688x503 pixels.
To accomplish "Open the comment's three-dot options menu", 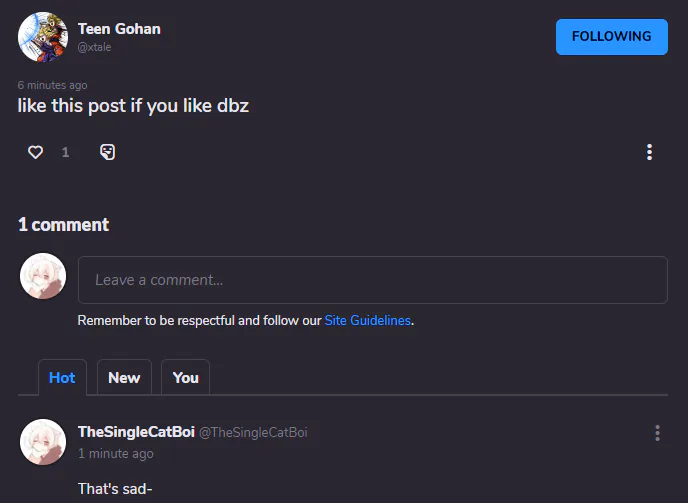I will tap(657, 433).
